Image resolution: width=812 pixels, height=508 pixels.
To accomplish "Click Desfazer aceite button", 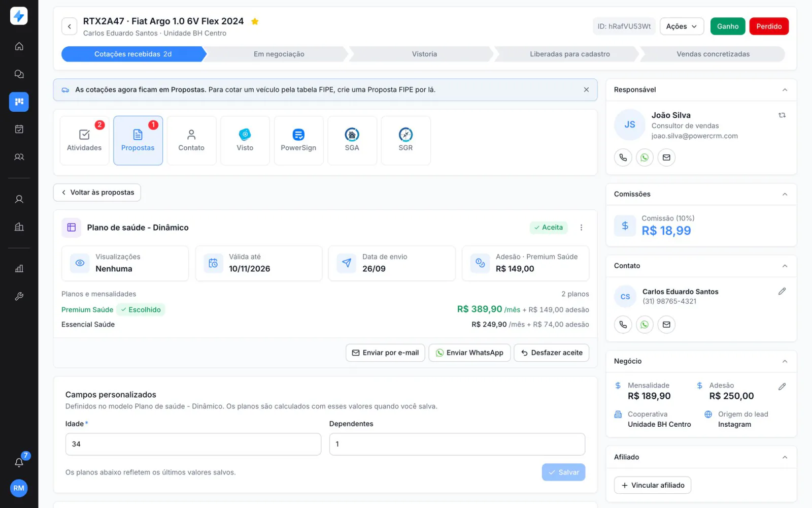I will tap(551, 353).
